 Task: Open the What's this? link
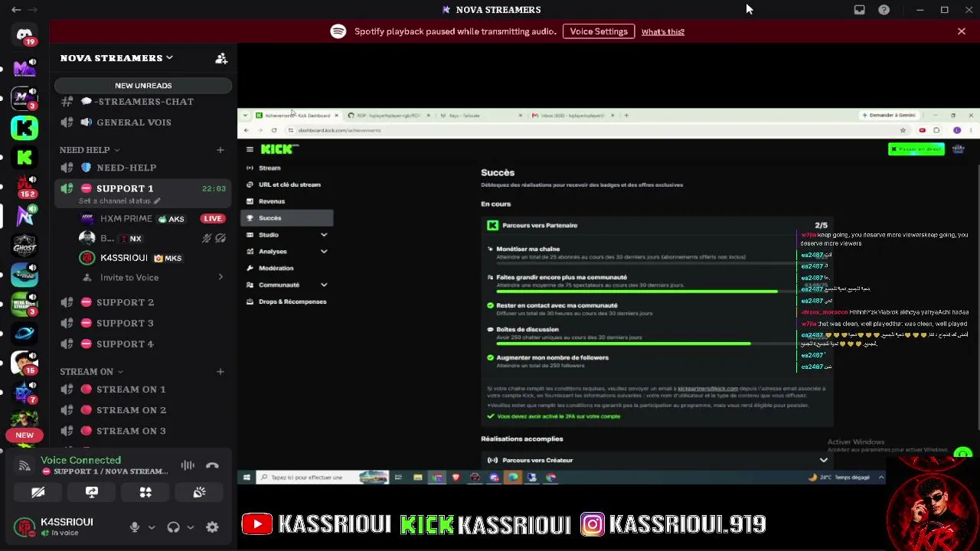[663, 31]
